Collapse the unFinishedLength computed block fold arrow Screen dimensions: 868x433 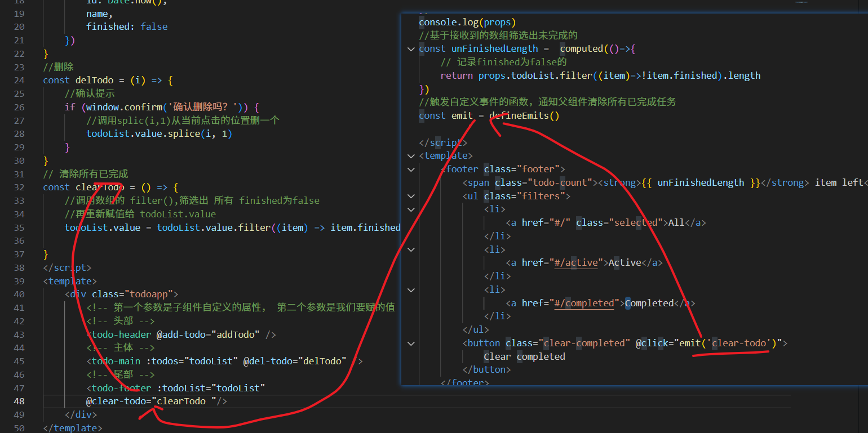coord(411,49)
